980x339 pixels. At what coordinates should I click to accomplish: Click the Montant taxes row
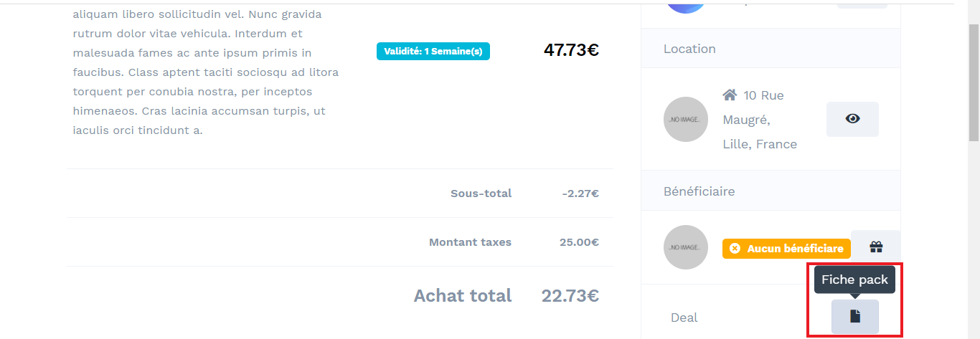[x=340, y=242]
